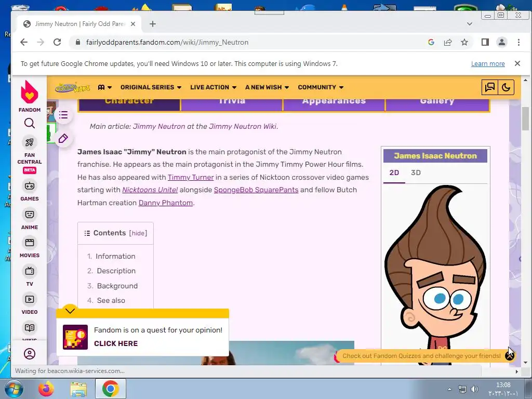Jump to See also section
The image size is (532, 399).
pos(111,300)
